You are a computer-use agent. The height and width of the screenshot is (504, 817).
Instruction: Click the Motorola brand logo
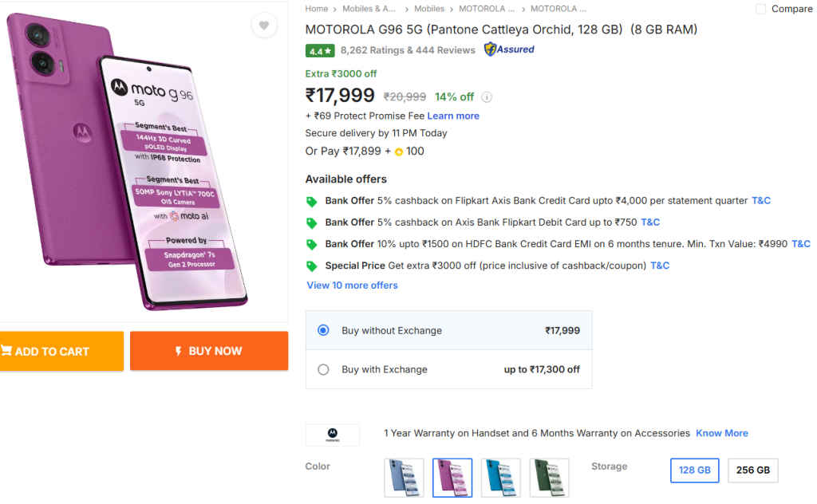tap(332, 434)
